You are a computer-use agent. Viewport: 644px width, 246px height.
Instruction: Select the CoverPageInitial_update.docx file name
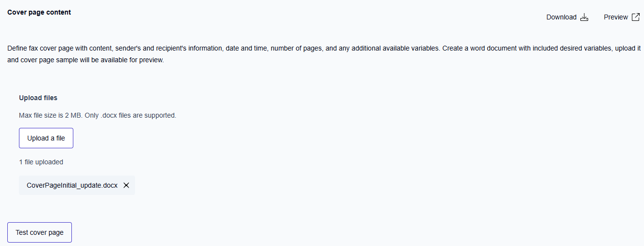pos(72,185)
